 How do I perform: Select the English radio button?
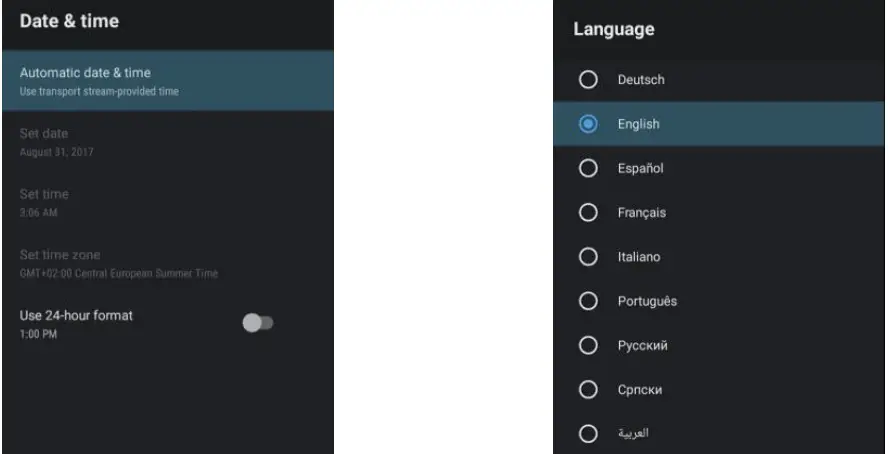point(589,124)
